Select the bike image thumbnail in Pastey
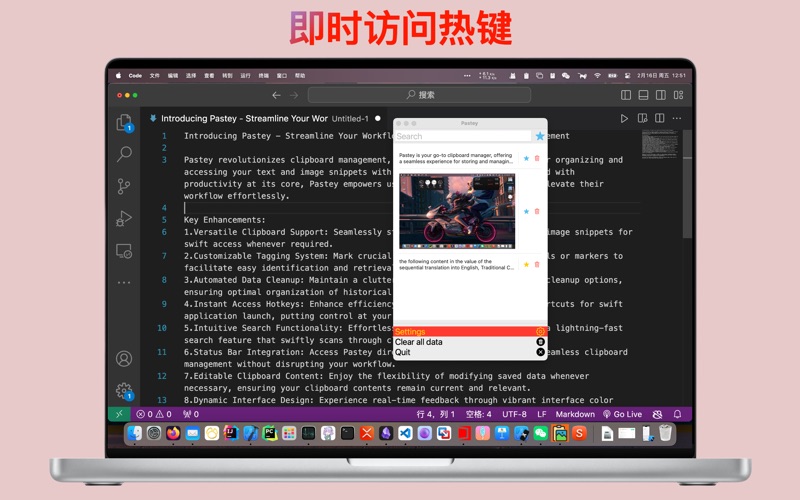This screenshot has width=800, height=500. coord(457,211)
